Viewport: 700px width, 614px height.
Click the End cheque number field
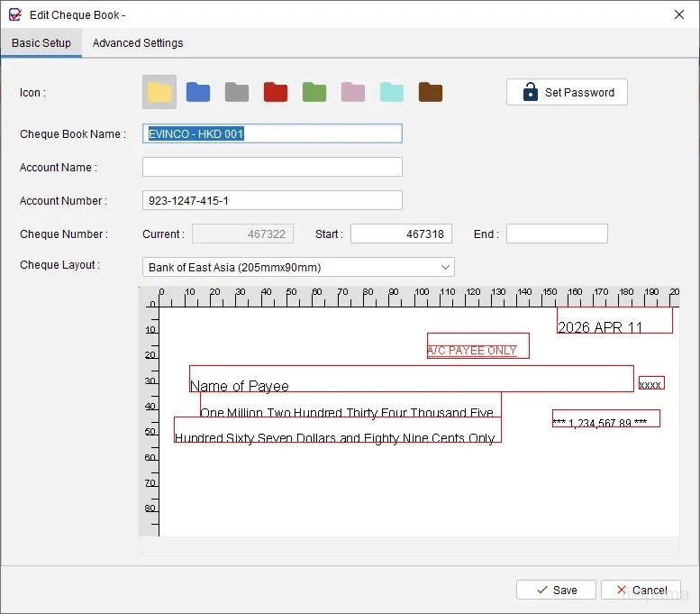click(x=557, y=234)
